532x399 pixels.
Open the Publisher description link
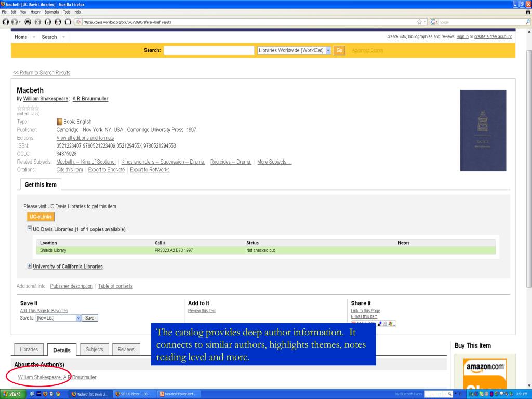pyautogui.click(x=71, y=286)
